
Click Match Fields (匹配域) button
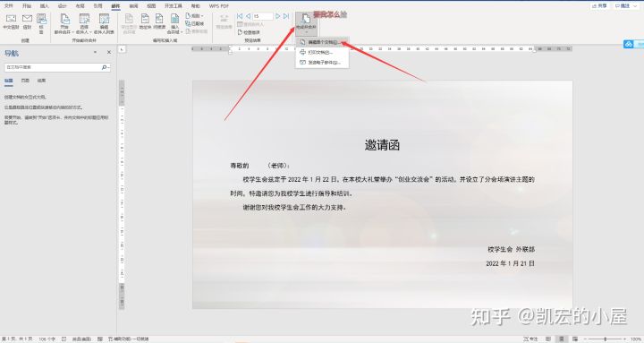coord(195,23)
